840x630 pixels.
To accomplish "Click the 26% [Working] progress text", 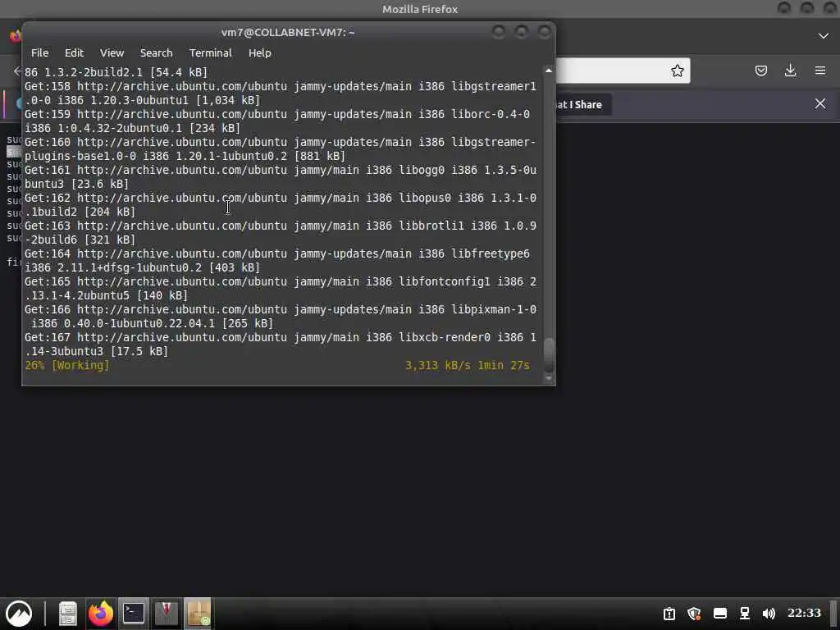I will [x=67, y=365].
